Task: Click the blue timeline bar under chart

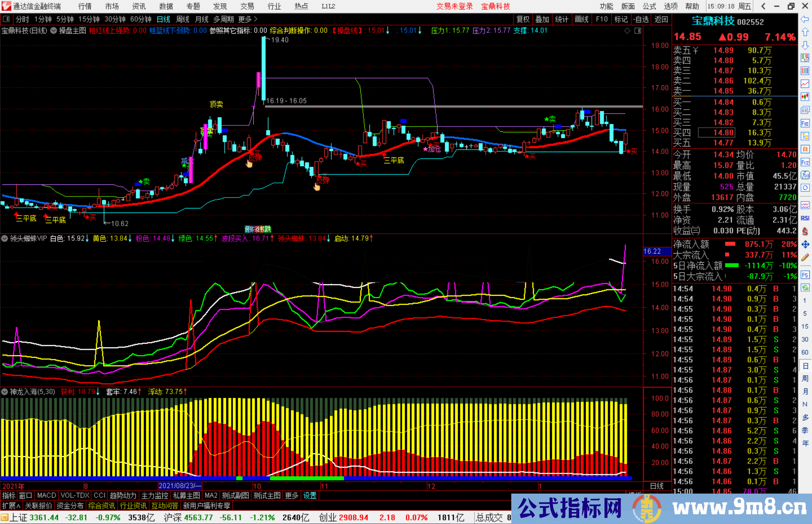Action: pyautogui.click(x=316, y=478)
